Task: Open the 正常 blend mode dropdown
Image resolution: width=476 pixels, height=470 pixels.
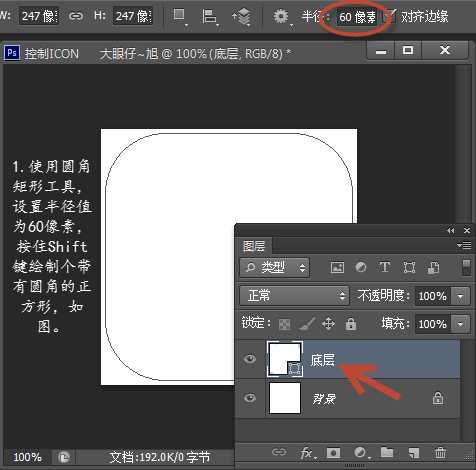Action: point(295,296)
